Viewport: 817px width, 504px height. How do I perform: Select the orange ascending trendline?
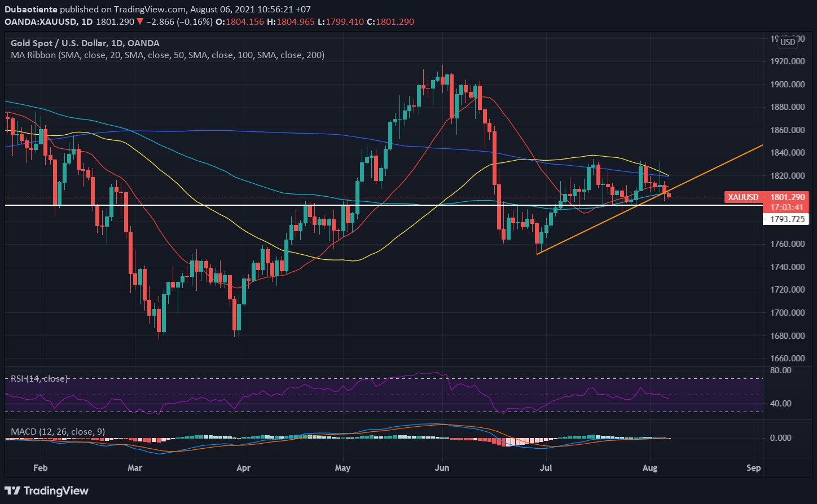(649, 200)
